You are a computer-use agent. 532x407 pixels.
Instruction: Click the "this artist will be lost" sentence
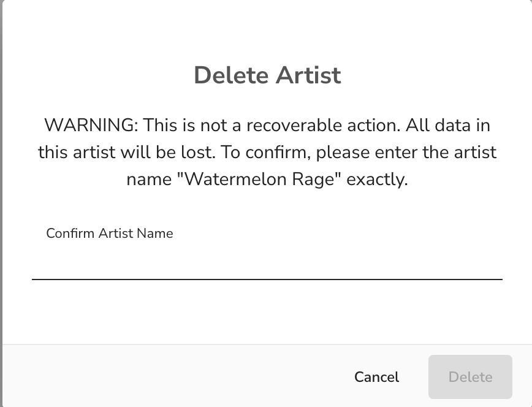[x=126, y=152]
